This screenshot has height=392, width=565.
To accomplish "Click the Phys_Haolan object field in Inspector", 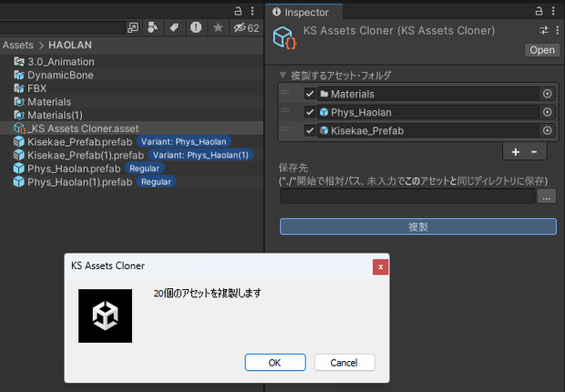I will point(429,112).
